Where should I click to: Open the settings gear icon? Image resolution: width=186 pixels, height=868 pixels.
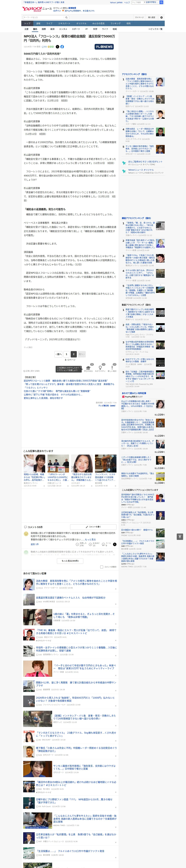[x=161, y=17]
